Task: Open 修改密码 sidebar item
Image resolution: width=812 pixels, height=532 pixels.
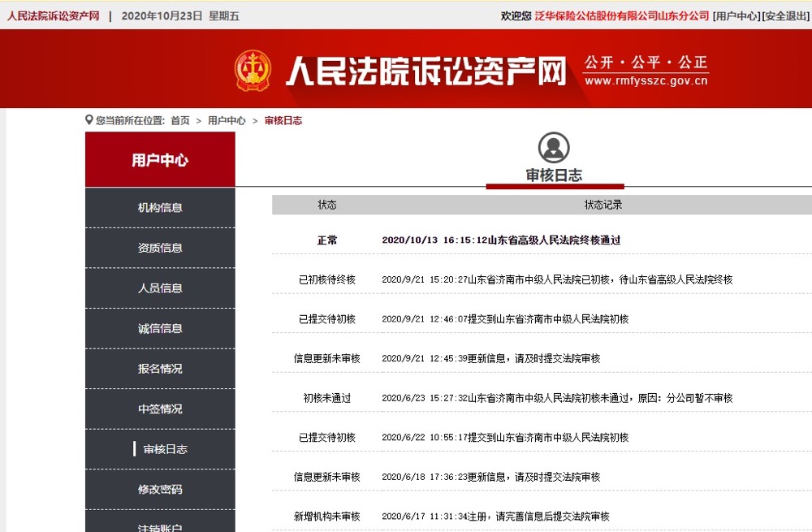Action: [x=160, y=490]
